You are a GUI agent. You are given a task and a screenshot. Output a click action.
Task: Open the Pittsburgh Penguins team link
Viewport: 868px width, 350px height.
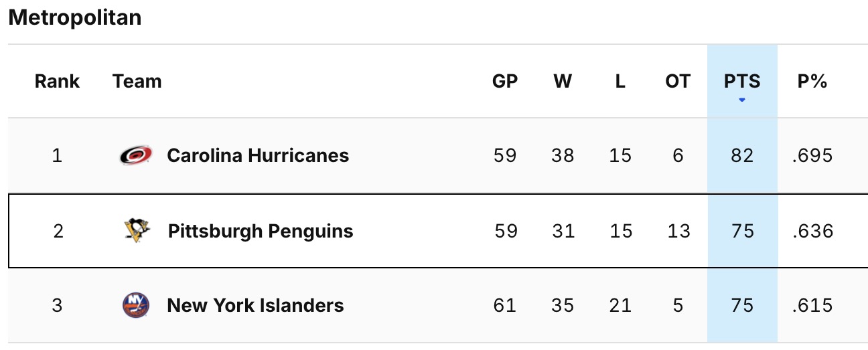click(261, 231)
